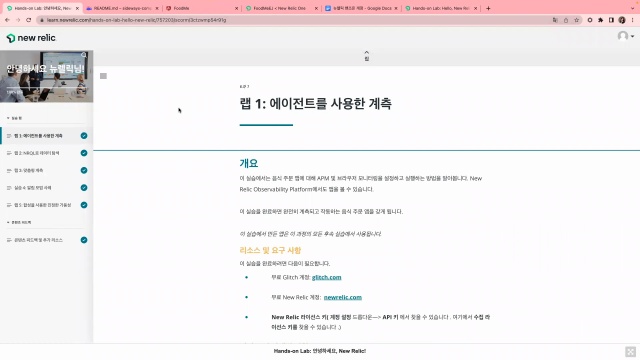Viewport: 640px width, 360px height.
Task: Select the first Hands-on Lab browser tab
Action: click(41, 8)
